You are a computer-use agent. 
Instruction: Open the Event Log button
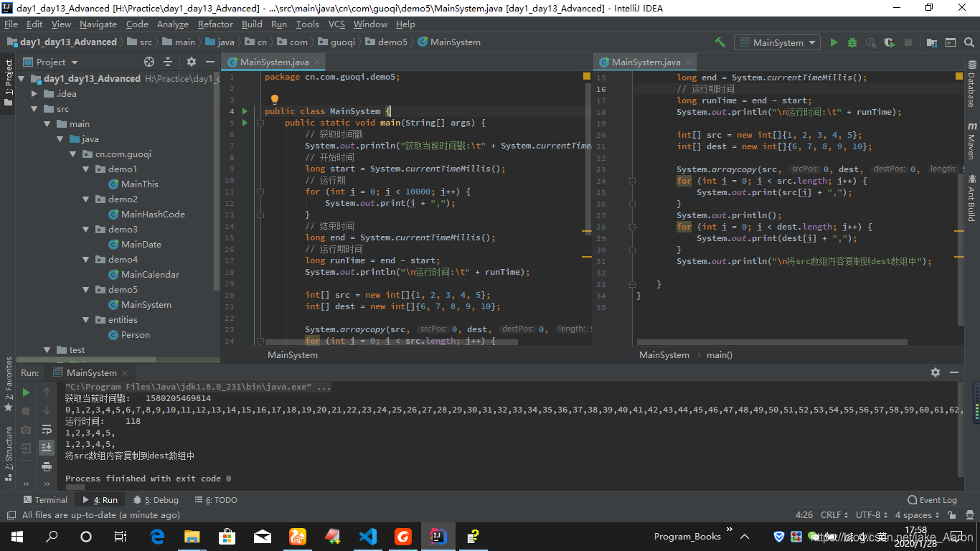pos(933,500)
